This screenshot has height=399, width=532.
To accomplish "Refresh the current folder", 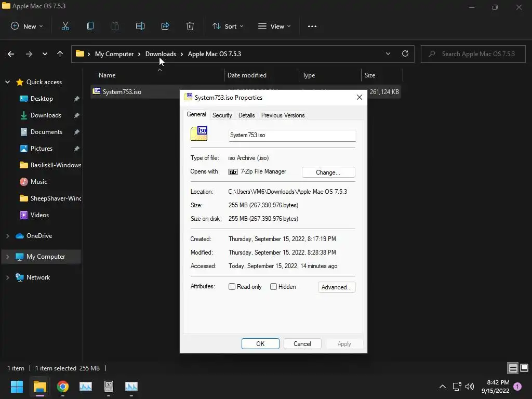I will [405, 54].
